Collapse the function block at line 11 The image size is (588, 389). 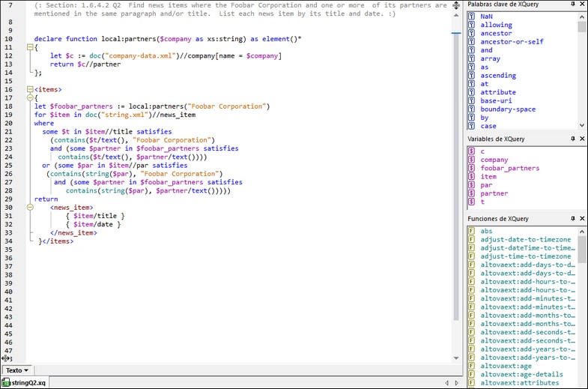point(30,47)
